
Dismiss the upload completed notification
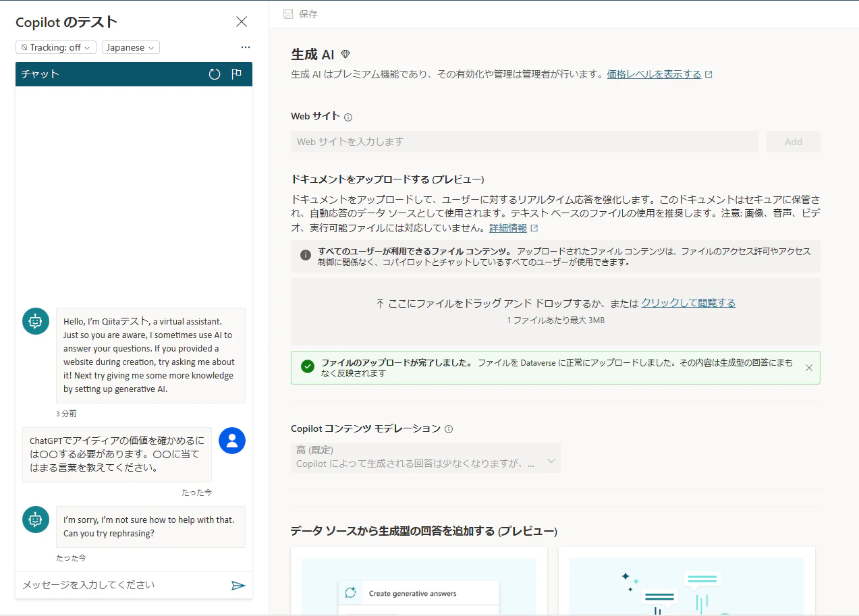(x=809, y=368)
